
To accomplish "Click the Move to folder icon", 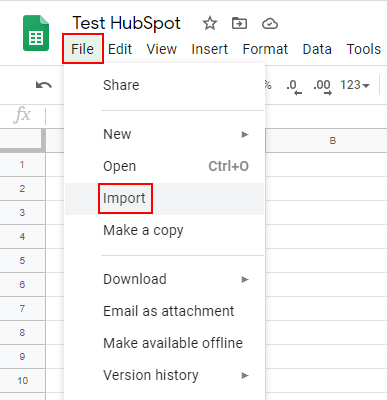I will pos(239,24).
